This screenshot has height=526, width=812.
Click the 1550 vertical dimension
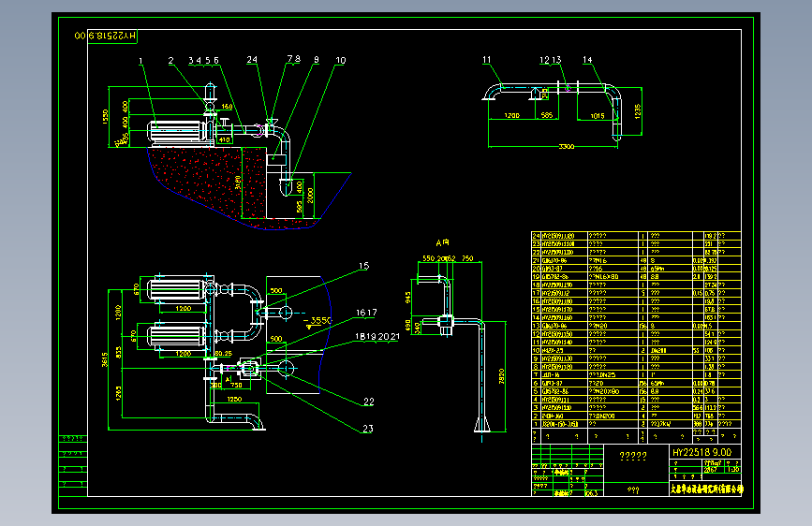pyautogui.click(x=106, y=116)
